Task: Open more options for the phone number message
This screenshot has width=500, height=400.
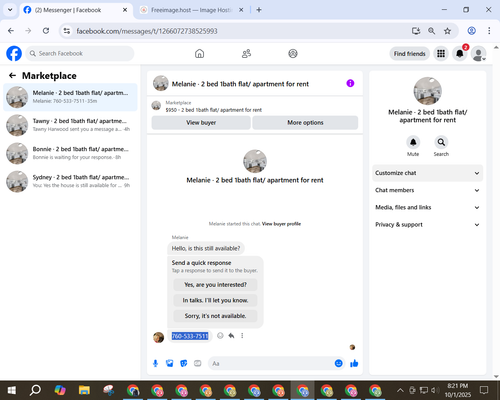Action: click(x=242, y=336)
